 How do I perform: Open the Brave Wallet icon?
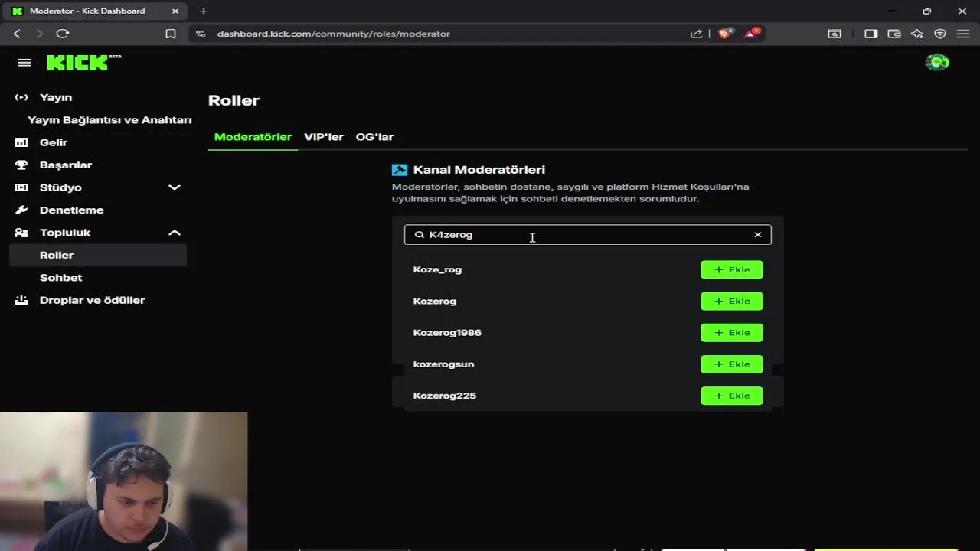pyautogui.click(x=893, y=34)
